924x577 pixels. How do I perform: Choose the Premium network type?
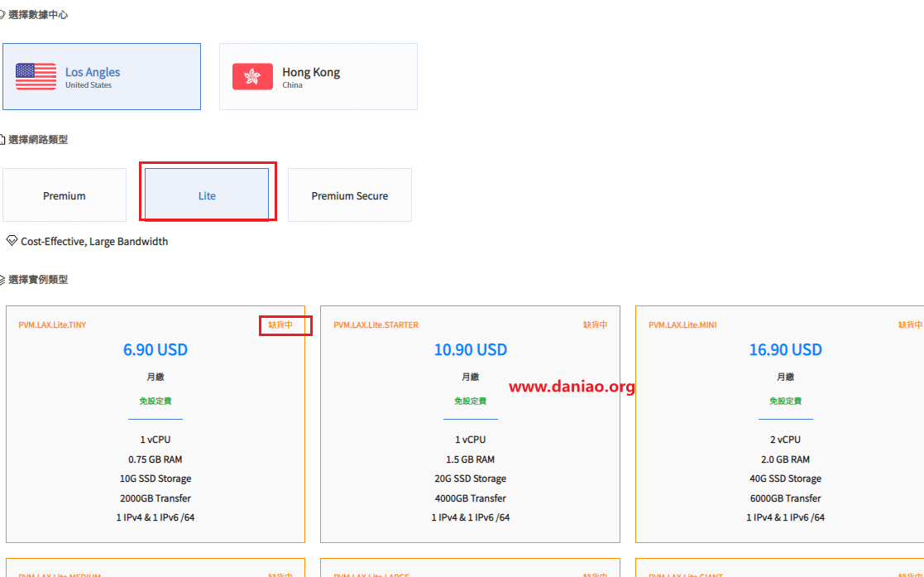(x=65, y=195)
